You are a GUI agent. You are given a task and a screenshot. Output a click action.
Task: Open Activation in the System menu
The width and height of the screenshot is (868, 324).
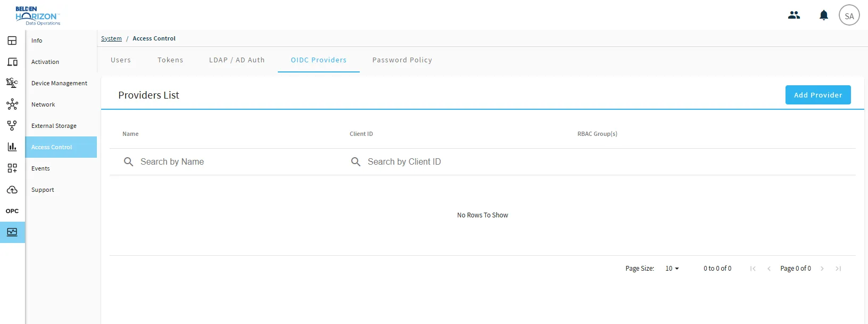pyautogui.click(x=61, y=62)
